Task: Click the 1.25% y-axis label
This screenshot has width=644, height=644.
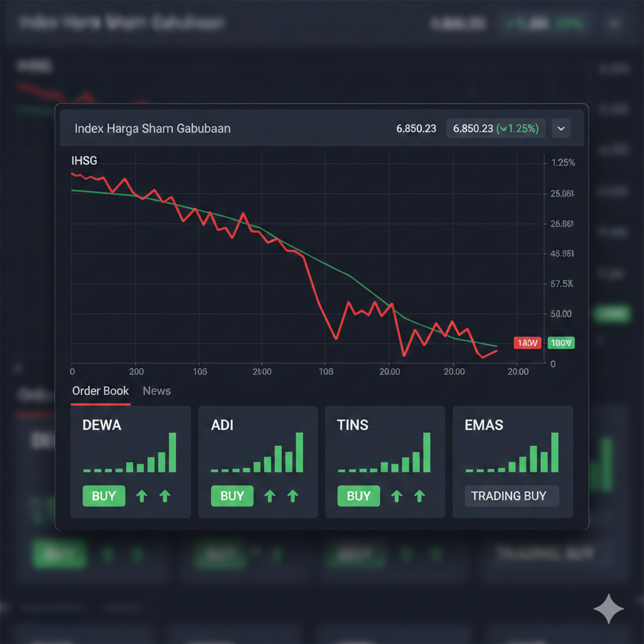Action: [563, 163]
